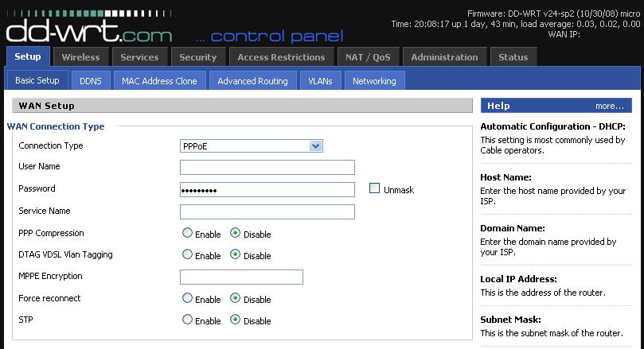Viewport: 644px width, 349px height.
Task: Open the Services tab
Action: point(139,57)
